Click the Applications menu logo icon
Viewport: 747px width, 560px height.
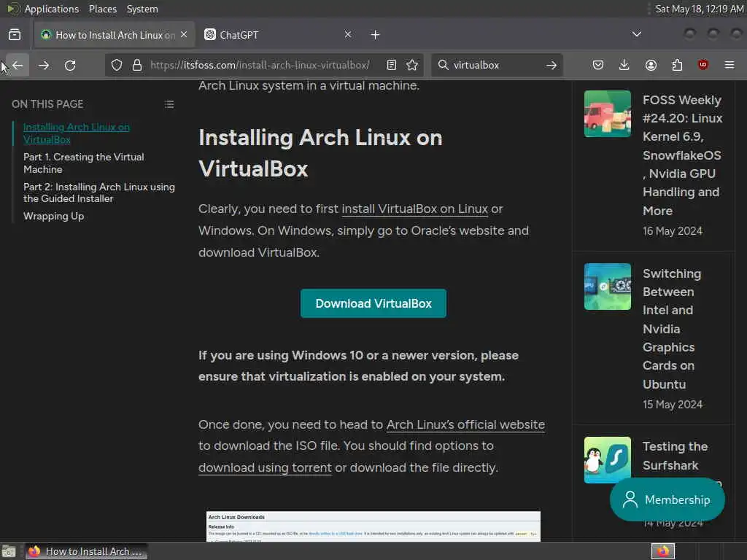coord(13,9)
